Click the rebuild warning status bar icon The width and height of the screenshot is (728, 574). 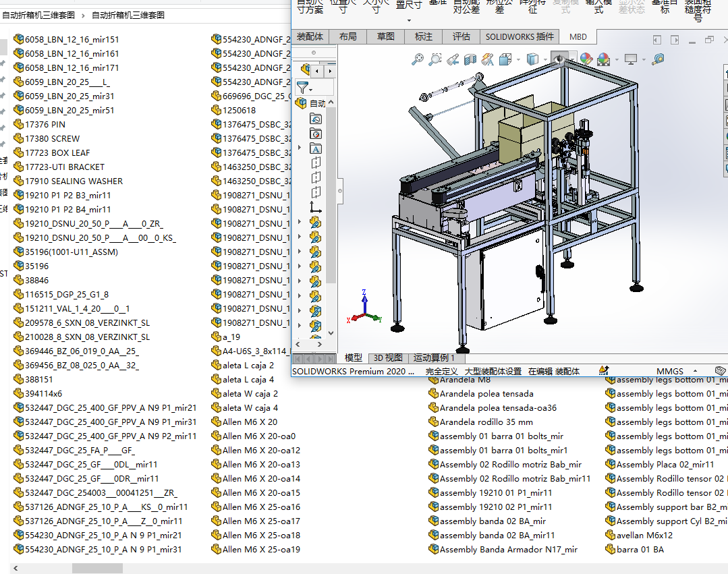point(604,370)
